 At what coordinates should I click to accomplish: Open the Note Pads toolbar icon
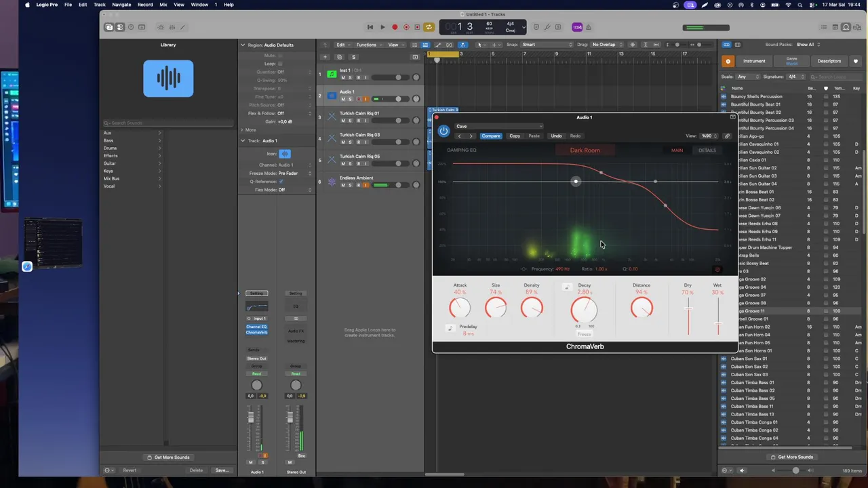(835, 27)
